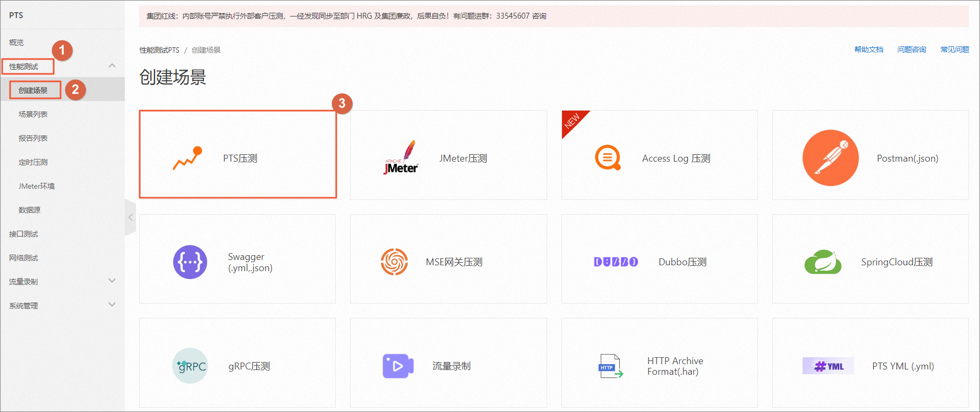Click 性能测试PTS breadcrumb link

[159, 50]
